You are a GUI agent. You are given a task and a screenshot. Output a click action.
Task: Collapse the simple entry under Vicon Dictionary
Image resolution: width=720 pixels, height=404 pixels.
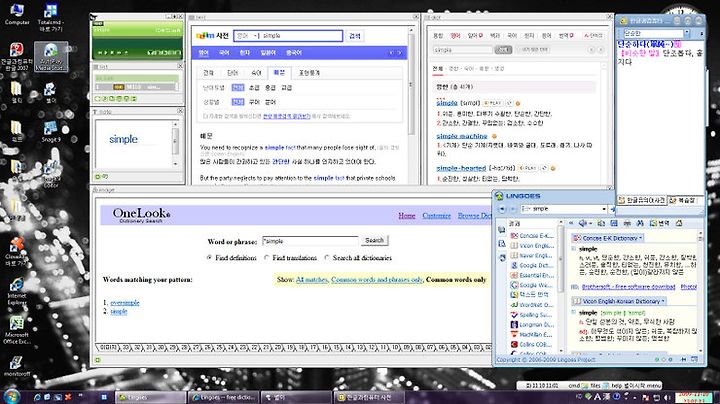coord(574,312)
